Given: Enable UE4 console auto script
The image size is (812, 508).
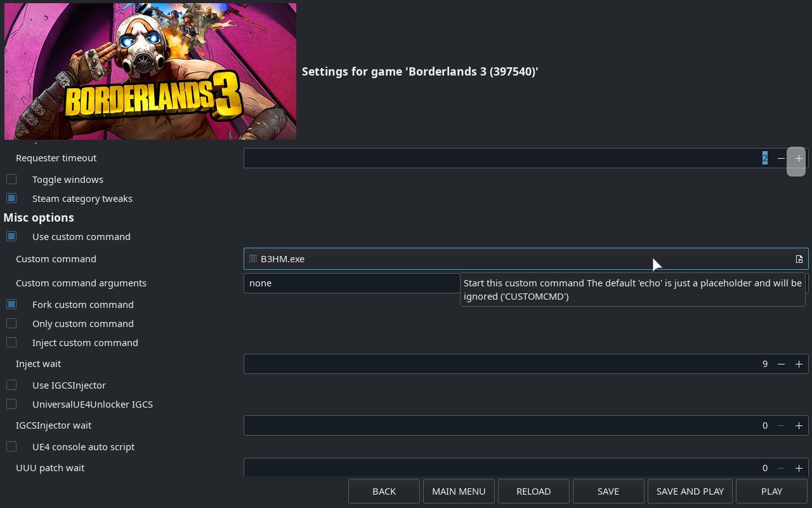Looking at the screenshot, I should (11, 446).
